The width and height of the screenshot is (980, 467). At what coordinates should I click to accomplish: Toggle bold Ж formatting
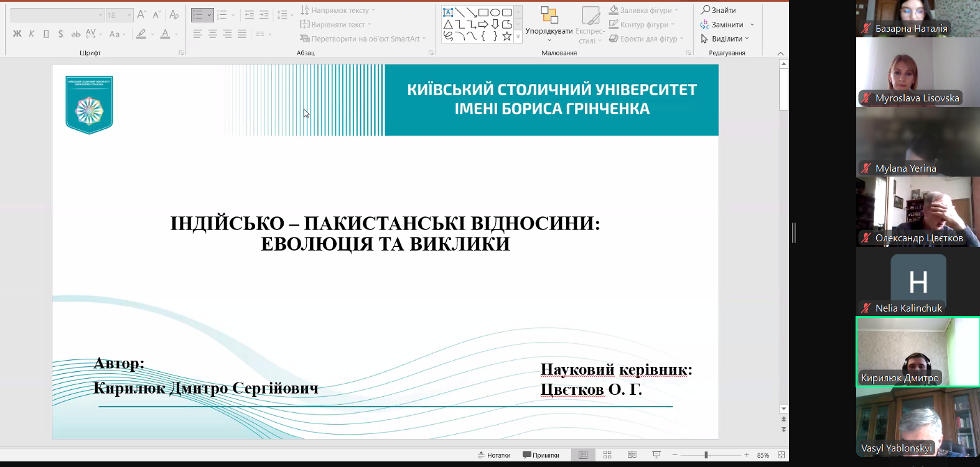point(17,34)
